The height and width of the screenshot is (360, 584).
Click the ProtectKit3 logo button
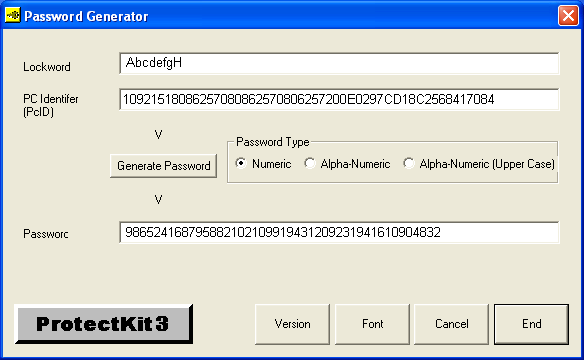tap(104, 324)
